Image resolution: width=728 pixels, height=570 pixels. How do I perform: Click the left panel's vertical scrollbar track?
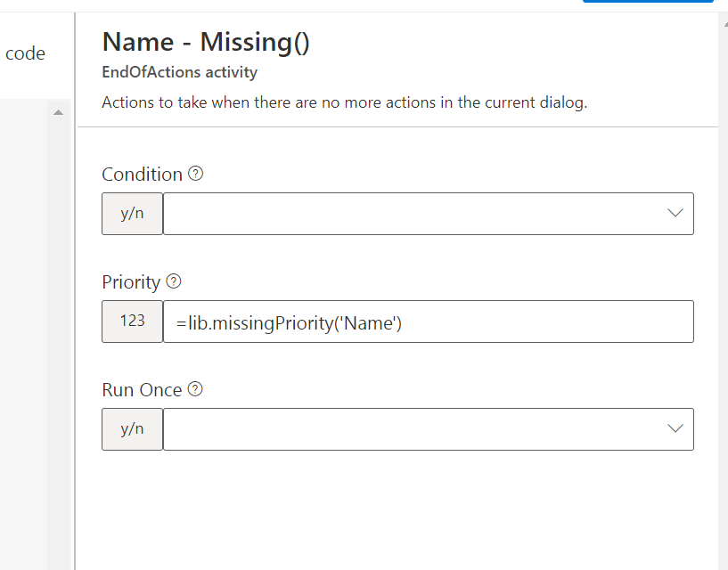59,338
